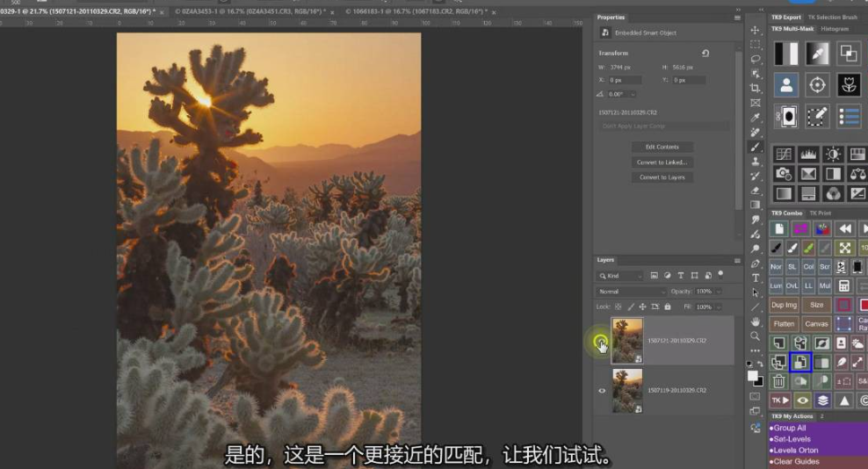Expand the layer Opacity dropdown

[x=718, y=292]
